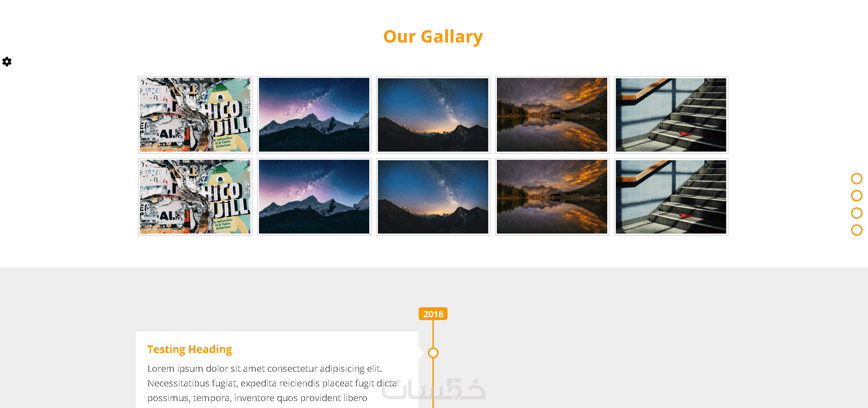Click the 2018 timeline year label
The height and width of the screenshot is (408, 868).
click(433, 314)
